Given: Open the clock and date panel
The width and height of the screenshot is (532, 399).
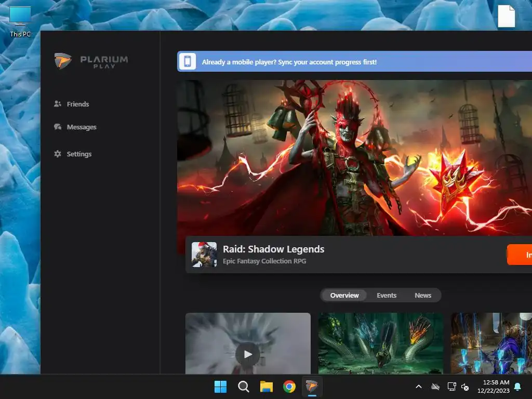Looking at the screenshot, I should (494, 387).
